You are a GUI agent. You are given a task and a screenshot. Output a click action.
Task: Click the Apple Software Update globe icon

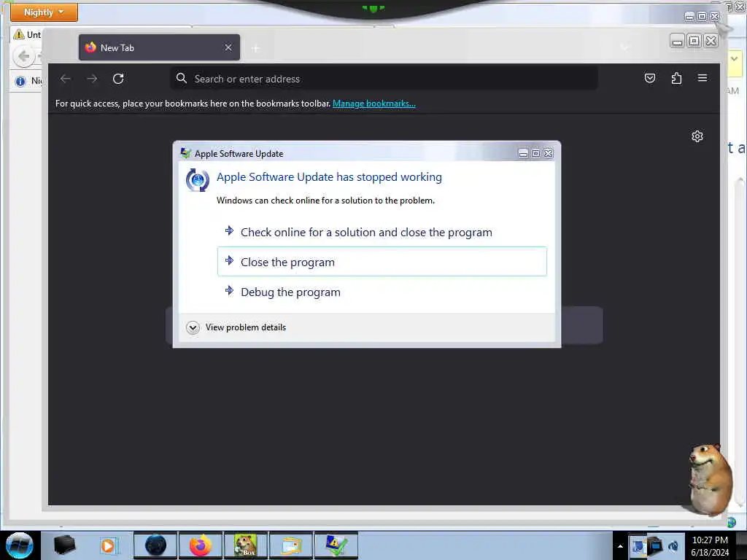(197, 180)
